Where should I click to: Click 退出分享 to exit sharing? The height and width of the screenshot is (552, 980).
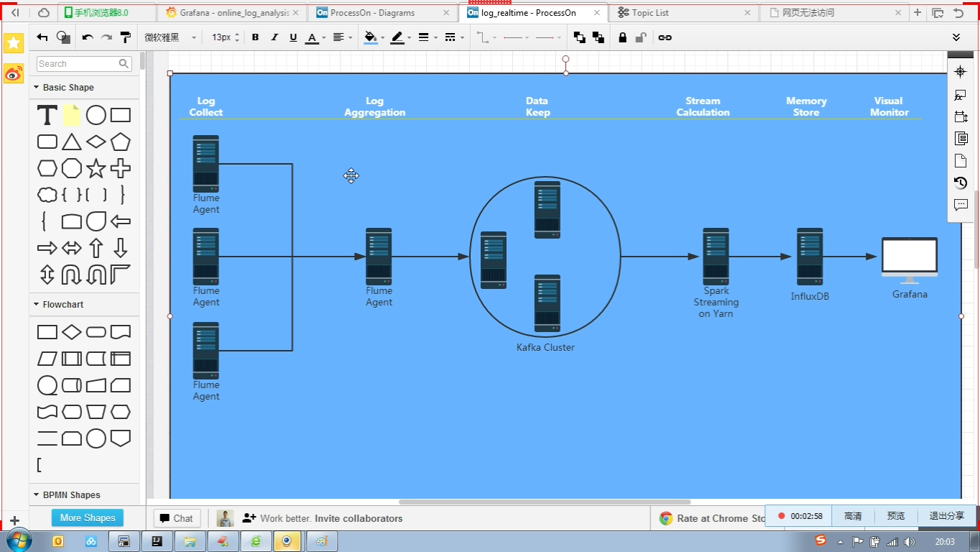pyautogui.click(x=947, y=516)
